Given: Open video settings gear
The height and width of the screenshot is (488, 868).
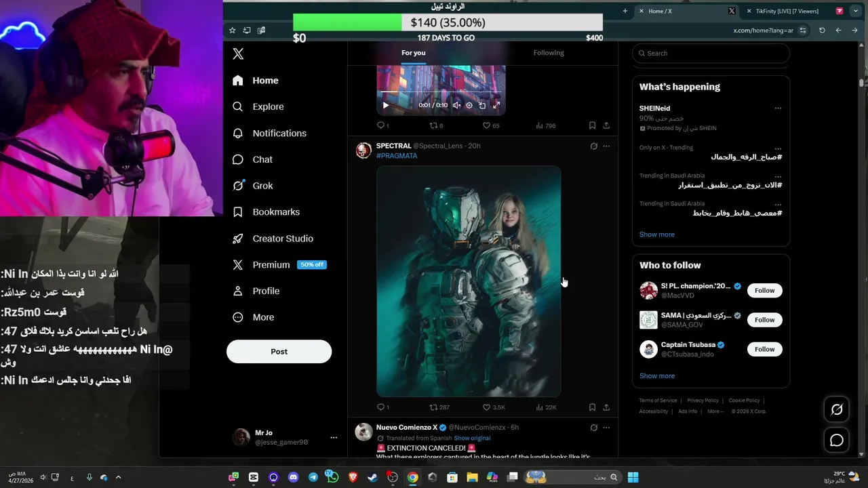Looking at the screenshot, I should point(469,105).
